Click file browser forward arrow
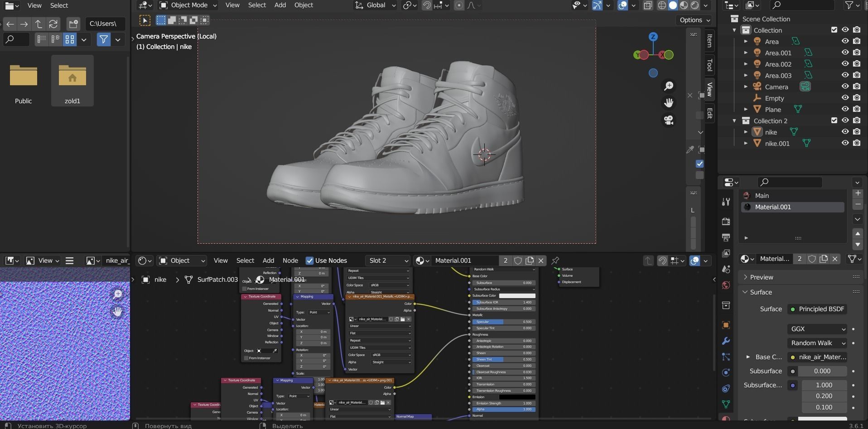The width and height of the screenshot is (868, 429). [24, 24]
